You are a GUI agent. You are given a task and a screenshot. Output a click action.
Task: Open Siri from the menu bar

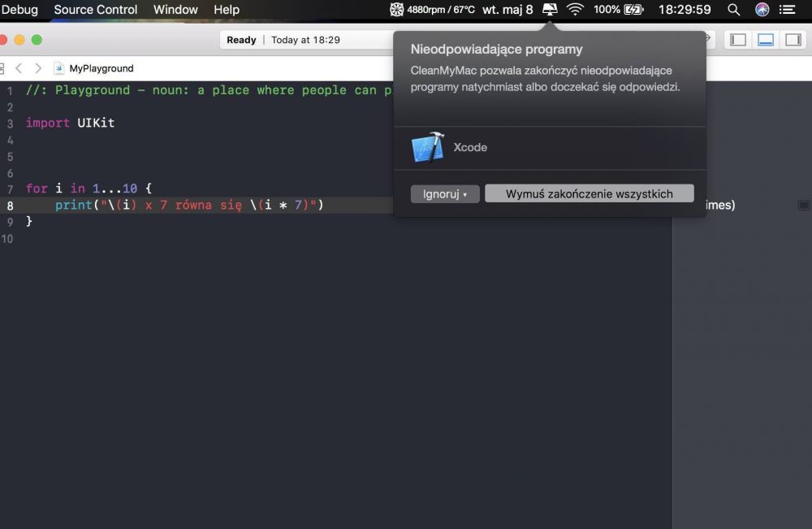[762, 9]
